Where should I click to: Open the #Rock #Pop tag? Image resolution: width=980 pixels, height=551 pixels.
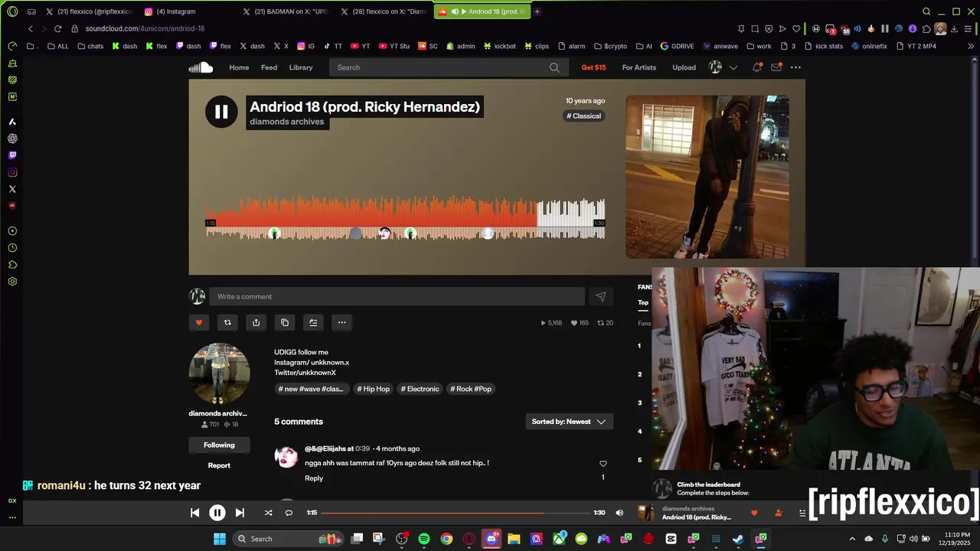pyautogui.click(x=471, y=389)
